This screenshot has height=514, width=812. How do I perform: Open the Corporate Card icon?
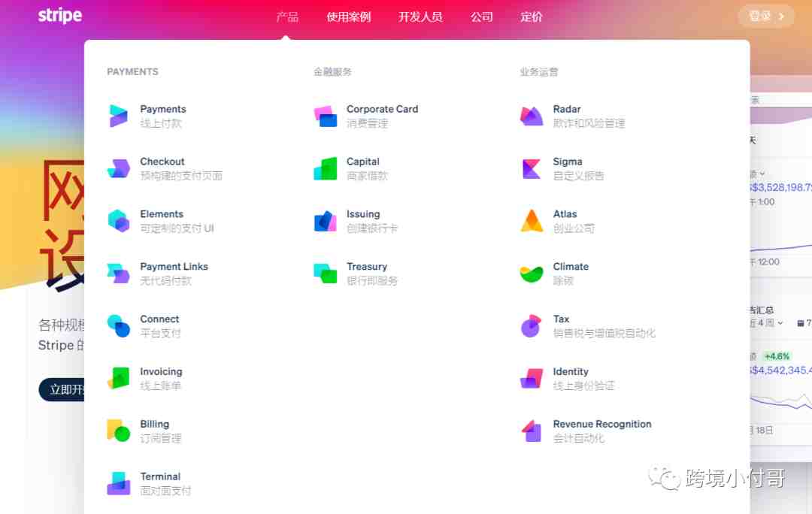tap(326, 116)
